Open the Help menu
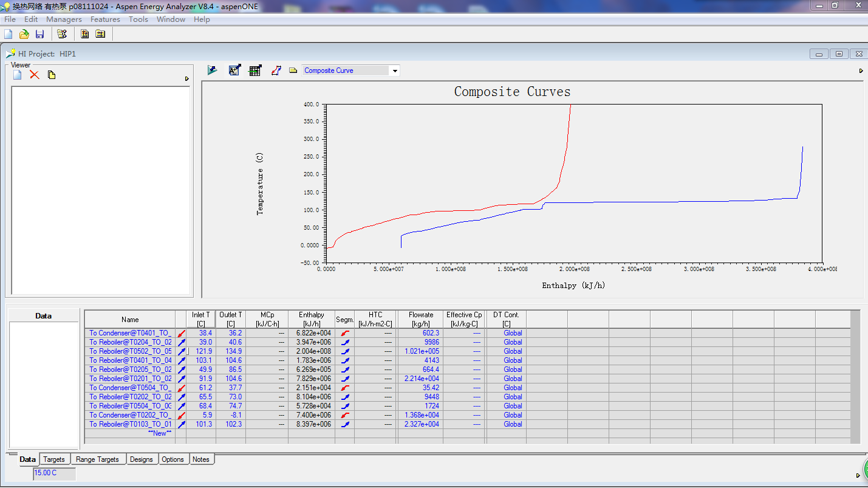Viewport: 868px width, 488px height. point(202,19)
